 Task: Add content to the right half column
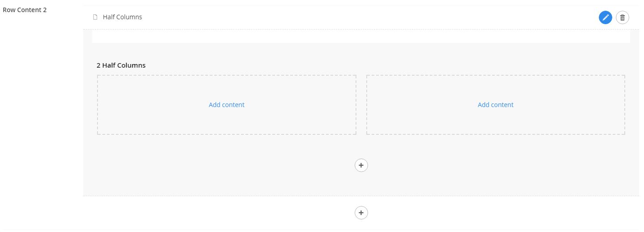(x=496, y=105)
